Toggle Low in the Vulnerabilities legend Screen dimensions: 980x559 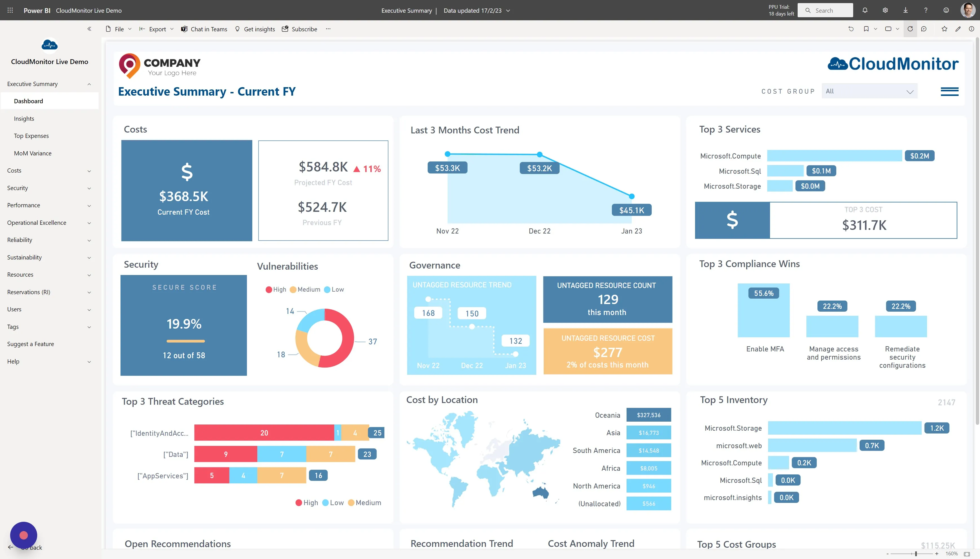[x=334, y=289]
